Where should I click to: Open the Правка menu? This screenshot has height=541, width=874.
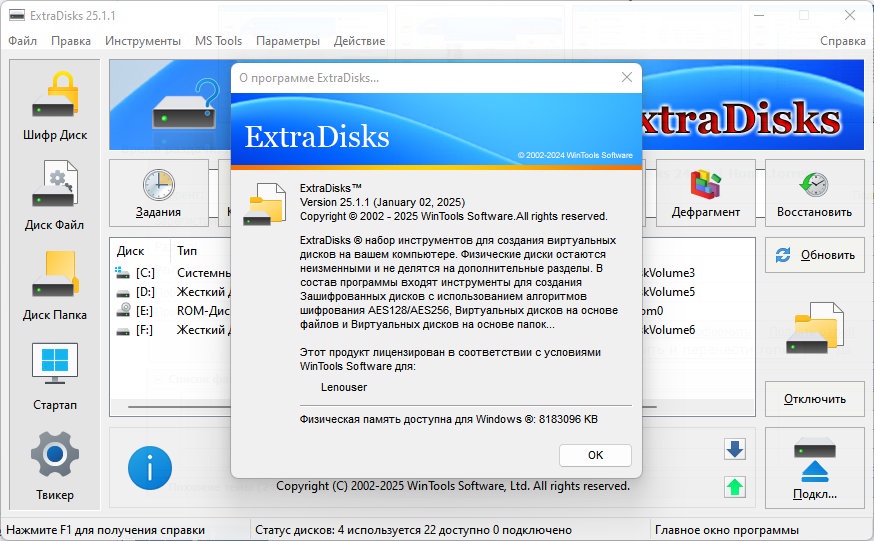coord(71,41)
